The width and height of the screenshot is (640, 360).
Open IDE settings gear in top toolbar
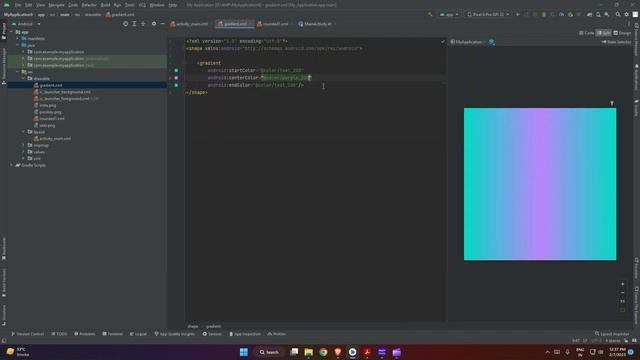[x=627, y=14]
